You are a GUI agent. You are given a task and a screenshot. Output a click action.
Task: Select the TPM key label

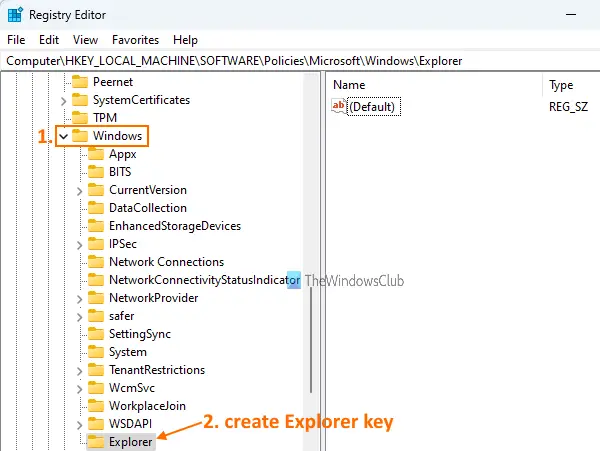[x=105, y=118]
